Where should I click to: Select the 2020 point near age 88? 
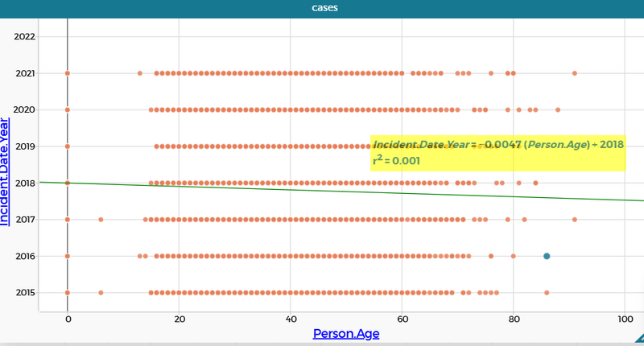click(x=558, y=109)
